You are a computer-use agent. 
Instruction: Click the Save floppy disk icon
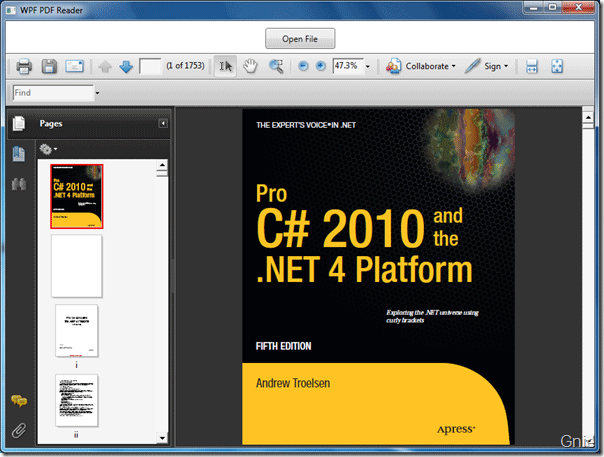point(49,67)
